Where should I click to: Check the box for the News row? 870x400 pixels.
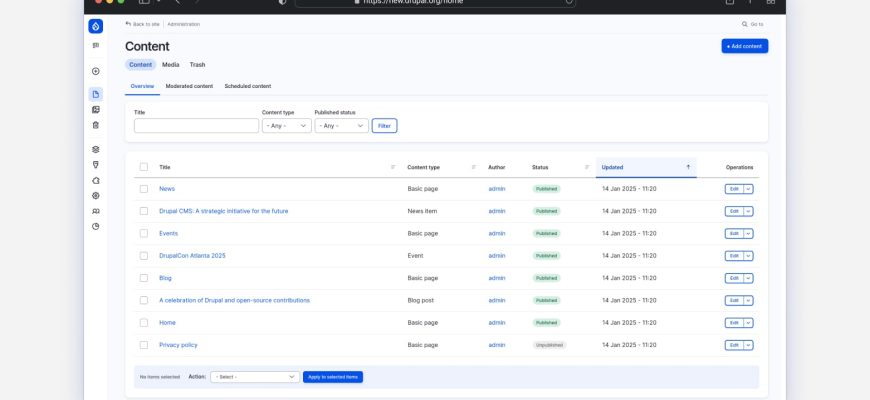pyautogui.click(x=144, y=189)
